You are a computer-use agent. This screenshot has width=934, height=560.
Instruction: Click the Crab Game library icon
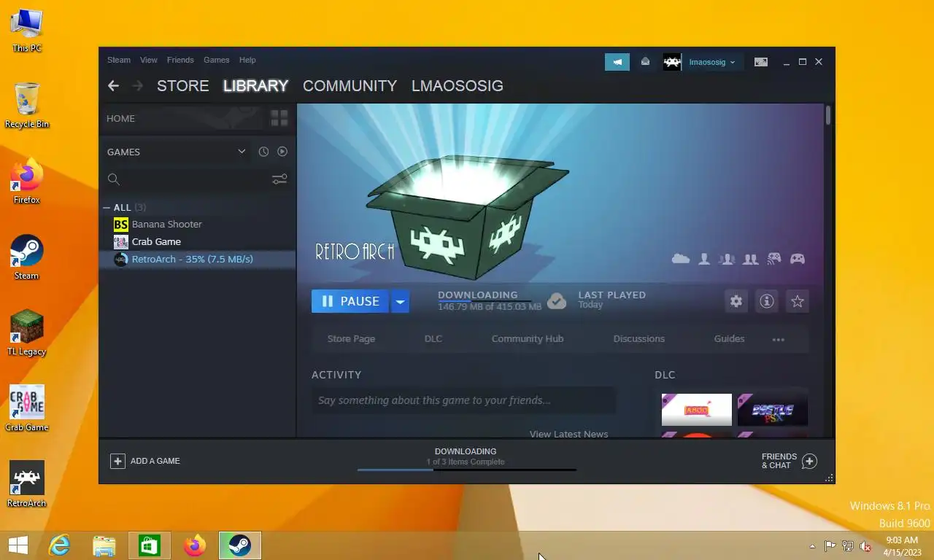(120, 241)
